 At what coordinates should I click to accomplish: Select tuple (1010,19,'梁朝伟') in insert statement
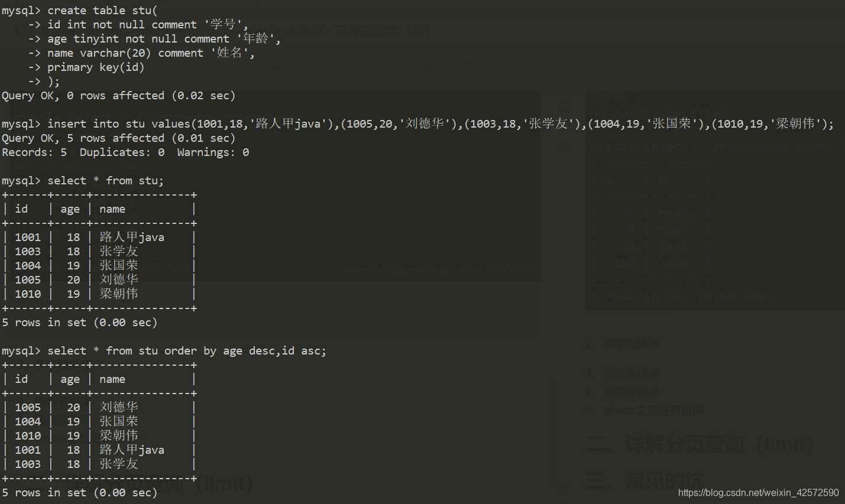(770, 124)
